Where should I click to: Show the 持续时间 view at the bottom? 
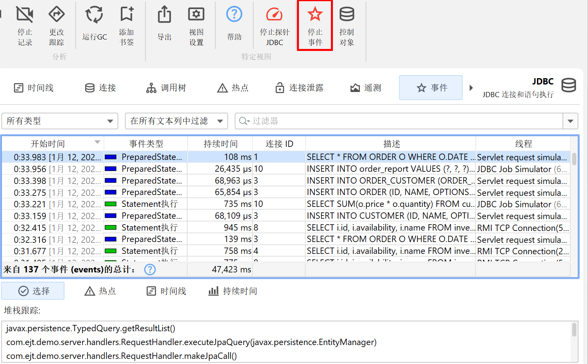233,291
